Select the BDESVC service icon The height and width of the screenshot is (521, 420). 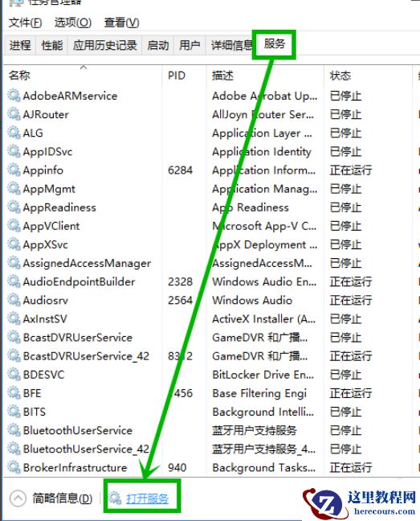click(14, 375)
